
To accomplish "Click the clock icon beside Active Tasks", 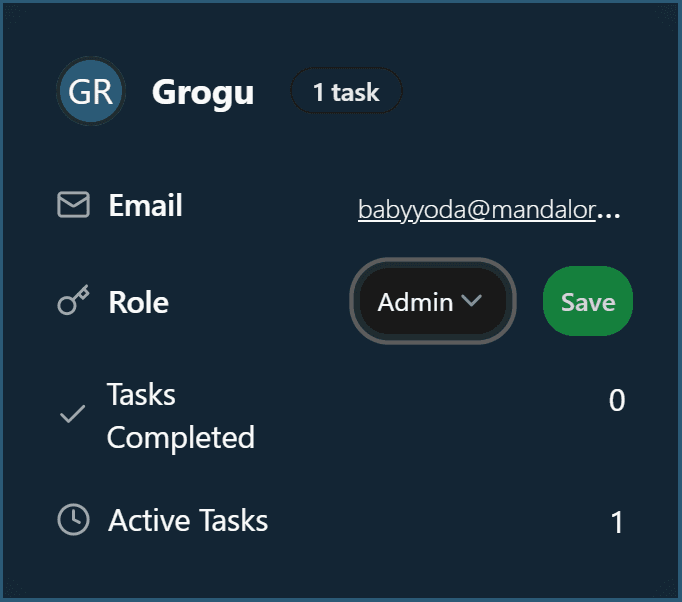I will 73,520.
